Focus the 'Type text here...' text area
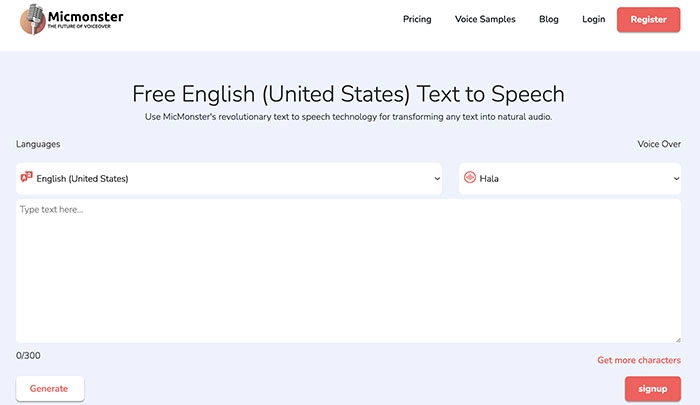Image resolution: width=700 pixels, height=405 pixels. tap(348, 270)
